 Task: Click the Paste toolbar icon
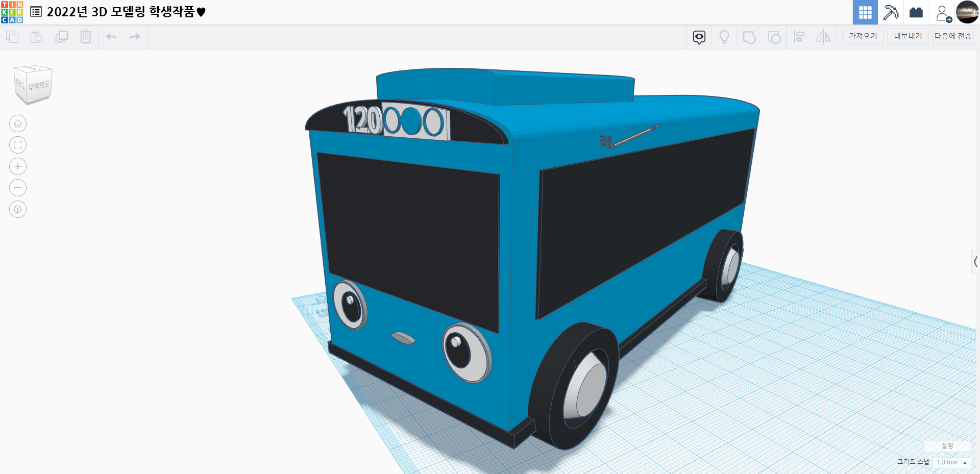point(36,37)
